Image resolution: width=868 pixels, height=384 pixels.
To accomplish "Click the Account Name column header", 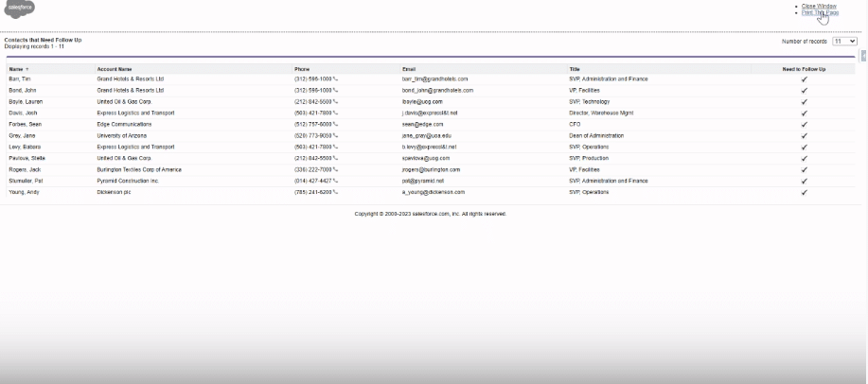I will pos(114,69).
